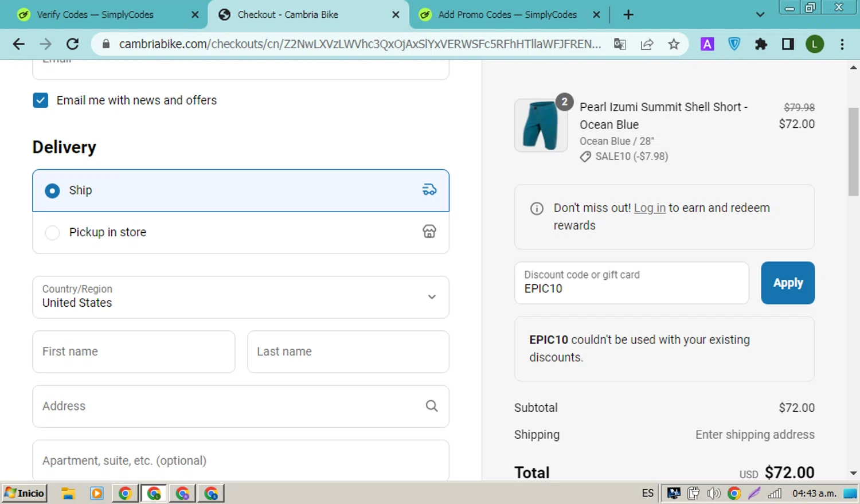Screen dimensions: 860x504
Task: Toggle the browser side panel
Action: point(788,44)
